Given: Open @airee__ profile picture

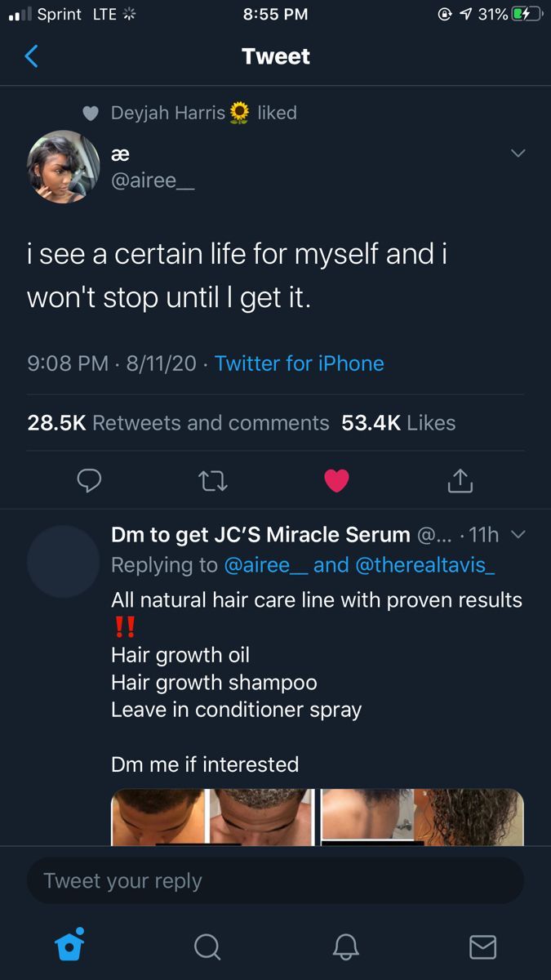Looking at the screenshot, I should pos(64,167).
